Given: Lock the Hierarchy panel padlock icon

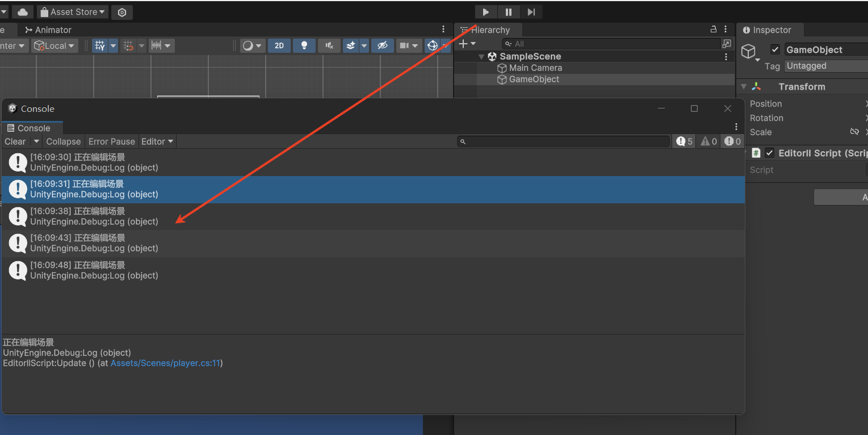Looking at the screenshot, I should (714, 30).
